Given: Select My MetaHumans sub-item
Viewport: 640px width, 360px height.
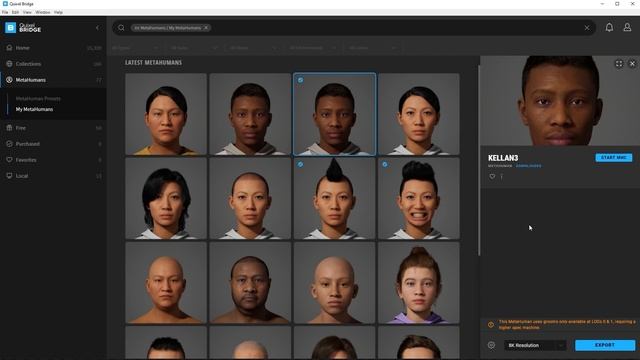Looking at the screenshot, I should (x=34, y=109).
